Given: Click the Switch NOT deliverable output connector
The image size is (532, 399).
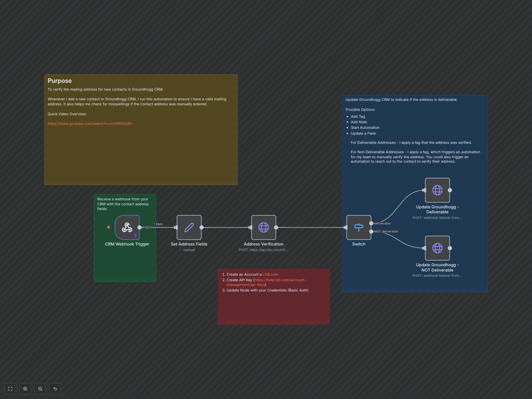Looking at the screenshot, I should 371,231.
